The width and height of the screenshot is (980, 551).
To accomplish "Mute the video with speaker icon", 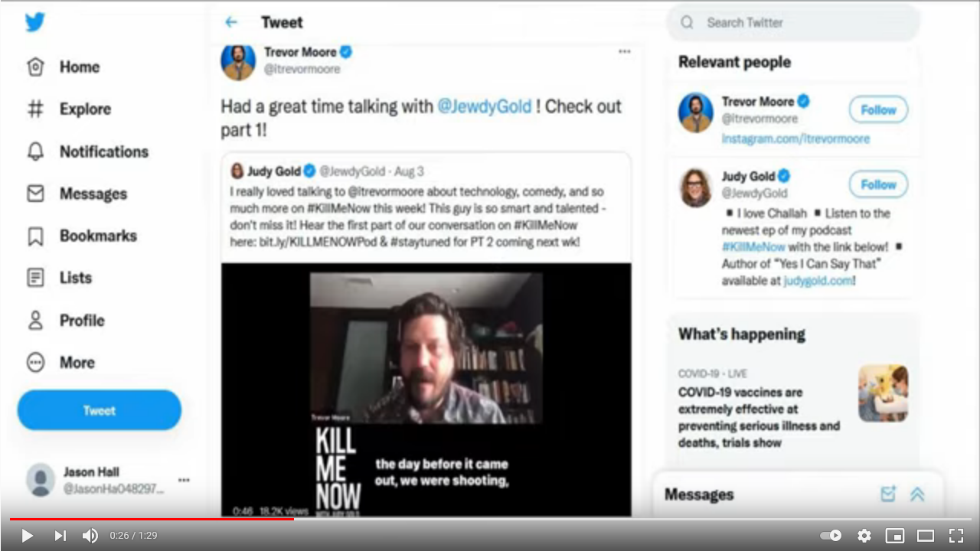I will (x=90, y=536).
